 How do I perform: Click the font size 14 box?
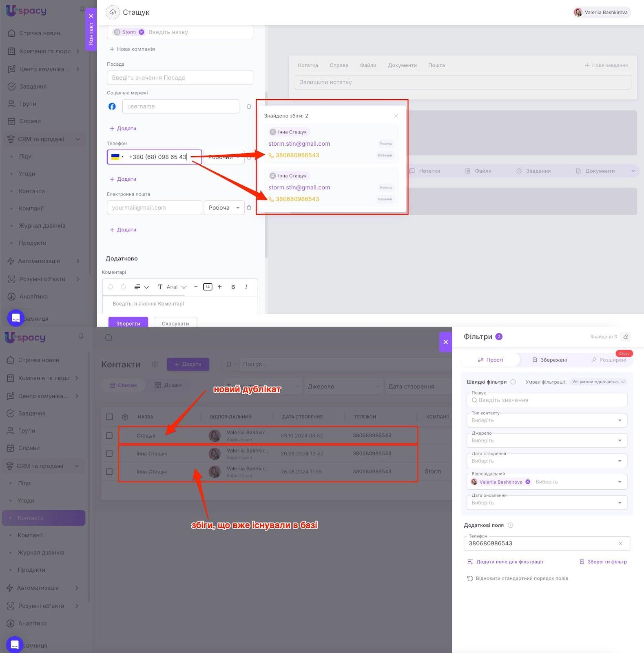[x=208, y=287]
